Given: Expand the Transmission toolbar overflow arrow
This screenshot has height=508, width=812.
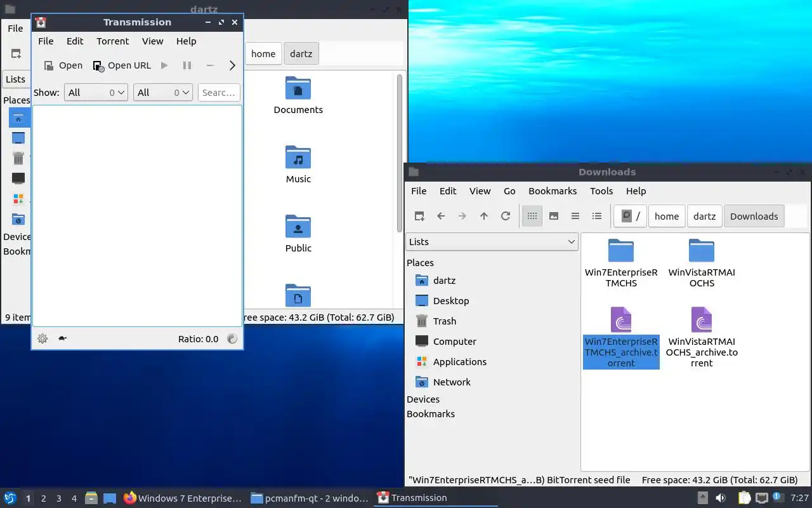Looking at the screenshot, I should coord(232,65).
